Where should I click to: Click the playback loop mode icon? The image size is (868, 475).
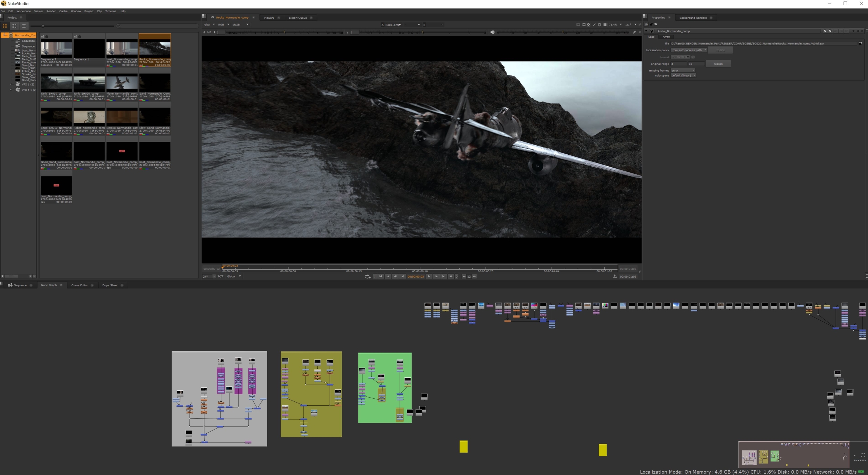368,277
